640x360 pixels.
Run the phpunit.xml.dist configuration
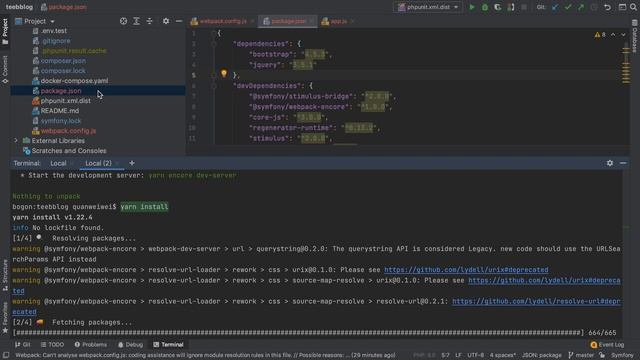tap(472, 7)
